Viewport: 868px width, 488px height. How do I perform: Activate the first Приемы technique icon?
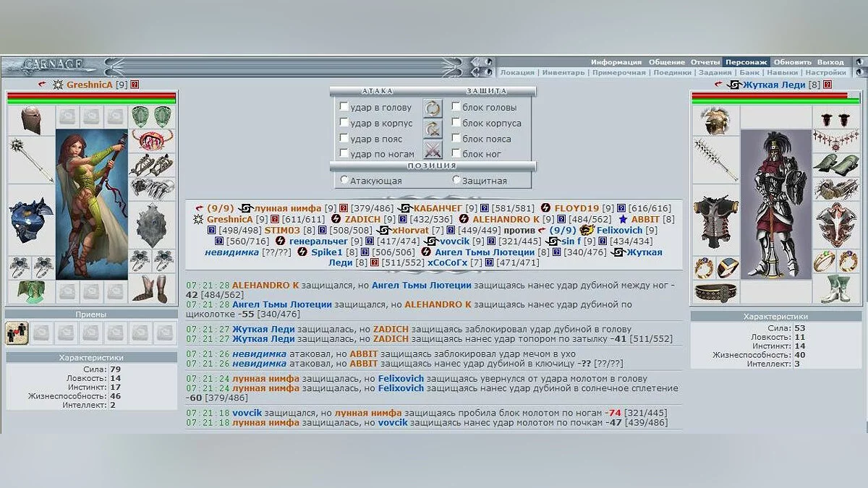17,333
